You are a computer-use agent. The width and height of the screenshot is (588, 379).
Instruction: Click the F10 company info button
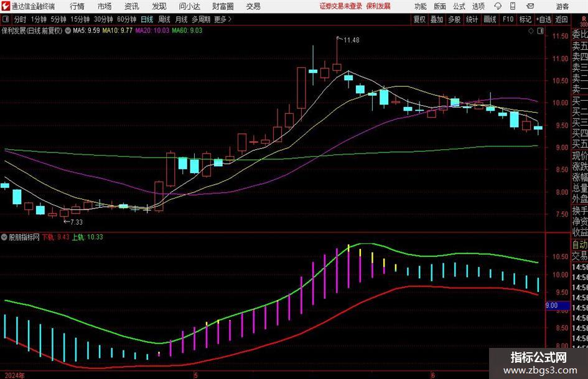508,19
